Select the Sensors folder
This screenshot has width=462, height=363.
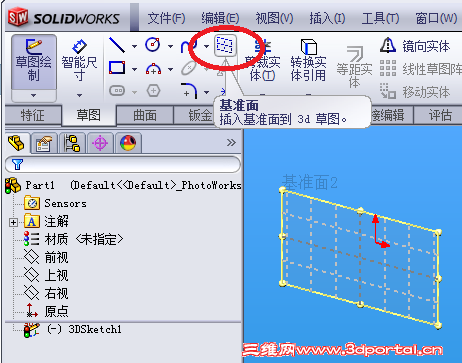point(55,203)
